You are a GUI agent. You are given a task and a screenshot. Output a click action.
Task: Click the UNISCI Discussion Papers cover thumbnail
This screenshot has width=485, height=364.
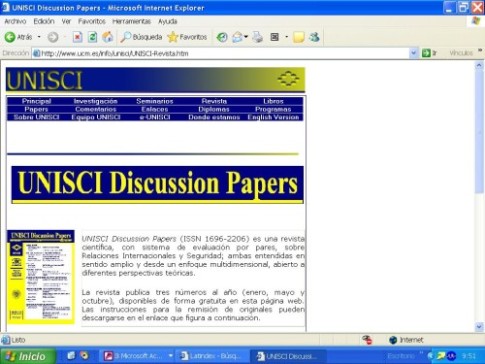(41, 277)
